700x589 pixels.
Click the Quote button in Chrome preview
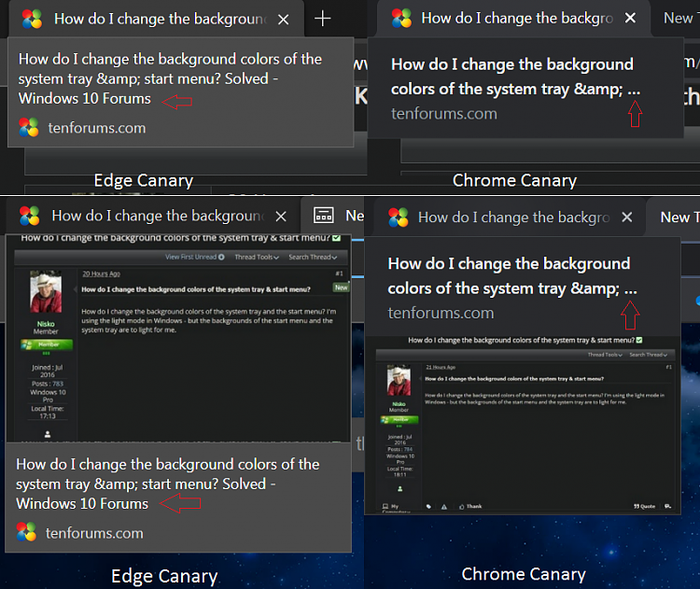point(644,506)
